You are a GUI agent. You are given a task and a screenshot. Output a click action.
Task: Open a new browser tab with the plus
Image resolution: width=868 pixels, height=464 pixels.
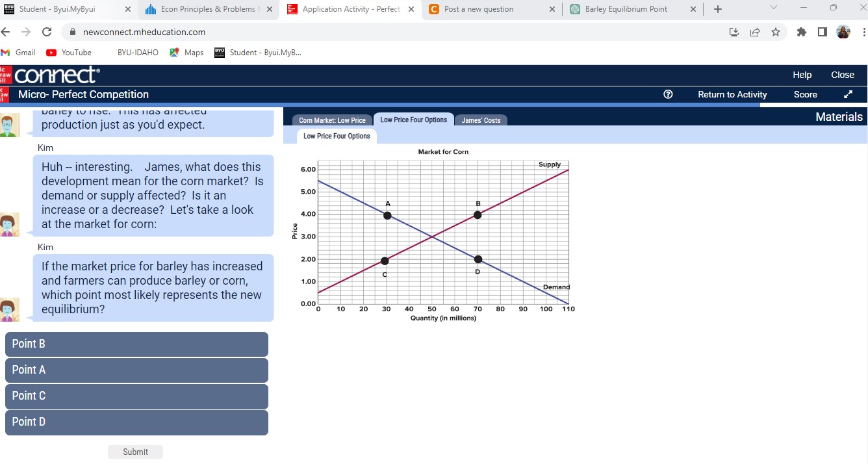pos(718,10)
